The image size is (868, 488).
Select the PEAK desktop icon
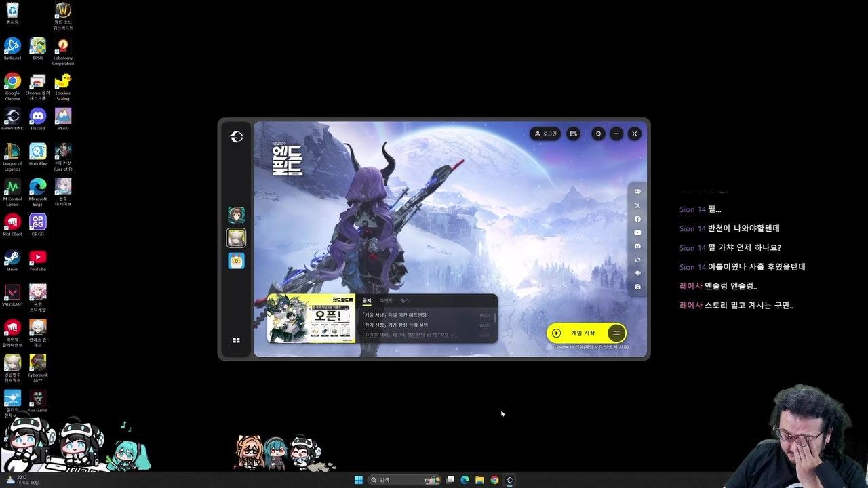point(63,119)
